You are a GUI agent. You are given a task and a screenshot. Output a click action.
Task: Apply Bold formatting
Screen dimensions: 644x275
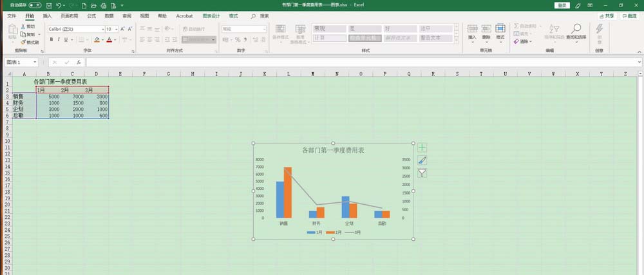tap(52, 40)
